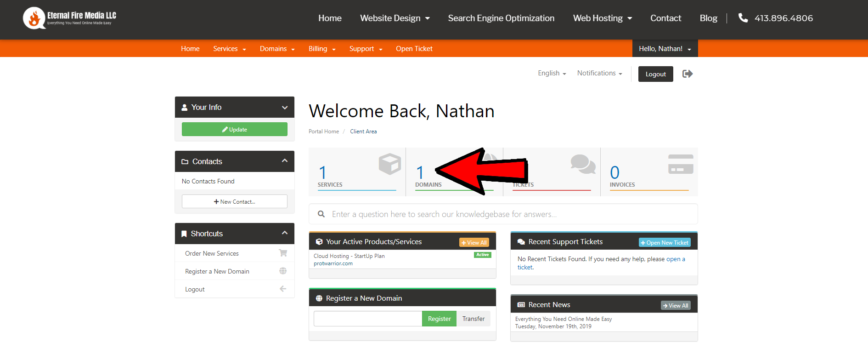Screen dimensions: 868x354
Task: Open Search Engine Optimization page
Action: tap(501, 18)
